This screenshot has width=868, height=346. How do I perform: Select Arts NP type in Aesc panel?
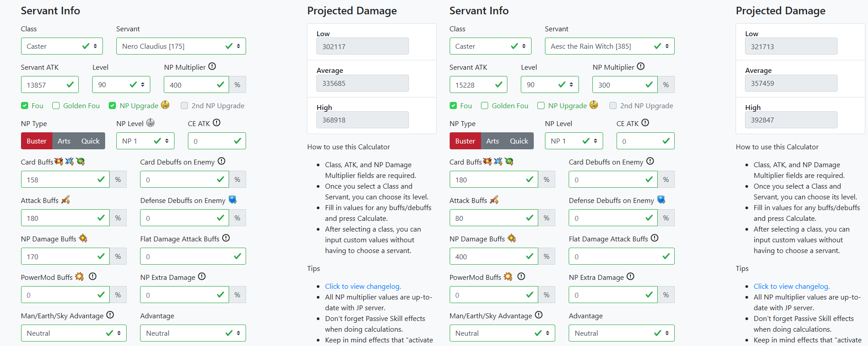pyautogui.click(x=493, y=141)
